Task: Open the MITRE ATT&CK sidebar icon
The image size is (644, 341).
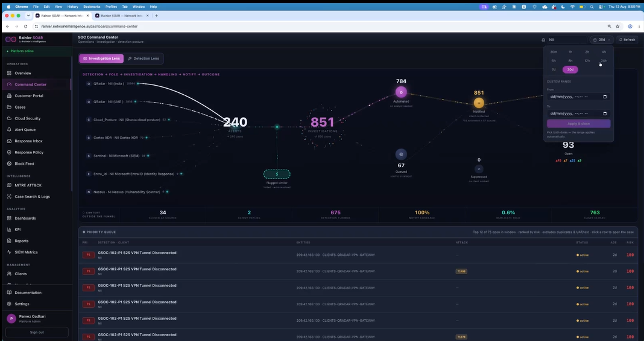Action: pos(9,185)
